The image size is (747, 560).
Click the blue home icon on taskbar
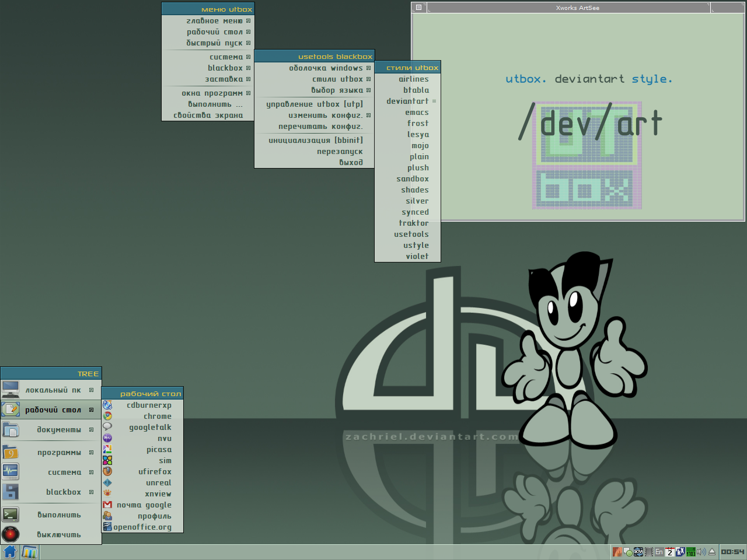(x=10, y=552)
